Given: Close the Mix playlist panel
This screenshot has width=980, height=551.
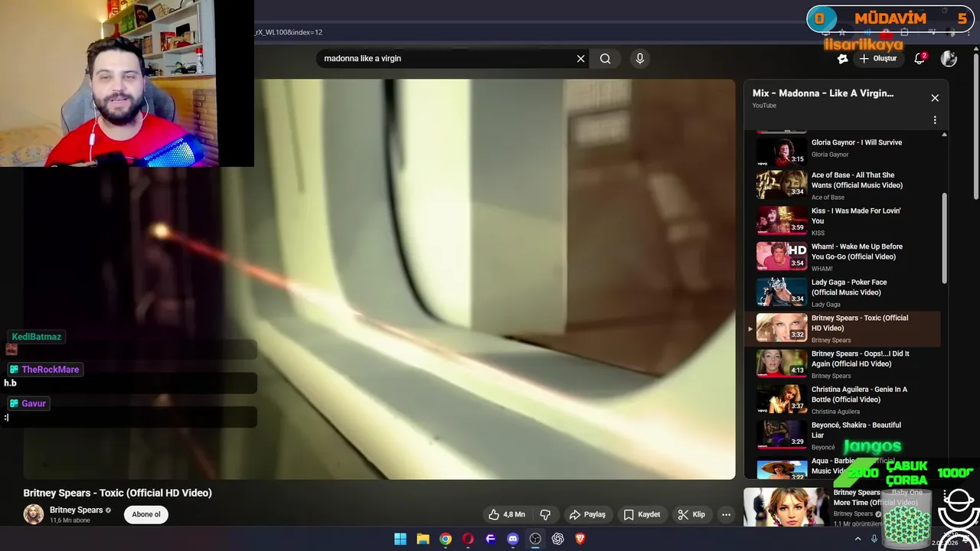Looking at the screenshot, I should [935, 98].
